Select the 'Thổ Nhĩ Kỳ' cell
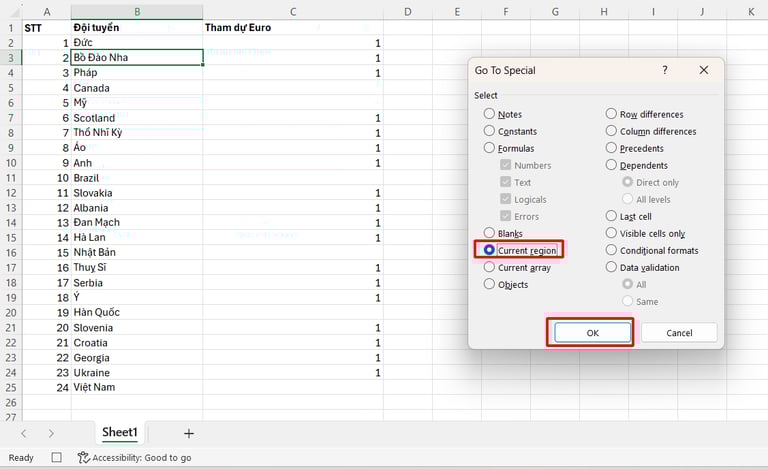The width and height of the screenshot is (768, 469). [x=137, y=133]
